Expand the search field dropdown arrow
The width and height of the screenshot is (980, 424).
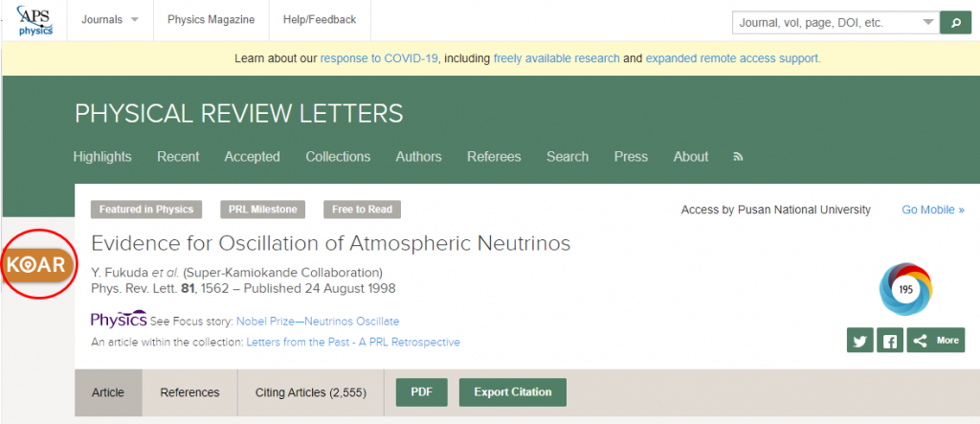[928, 23]
